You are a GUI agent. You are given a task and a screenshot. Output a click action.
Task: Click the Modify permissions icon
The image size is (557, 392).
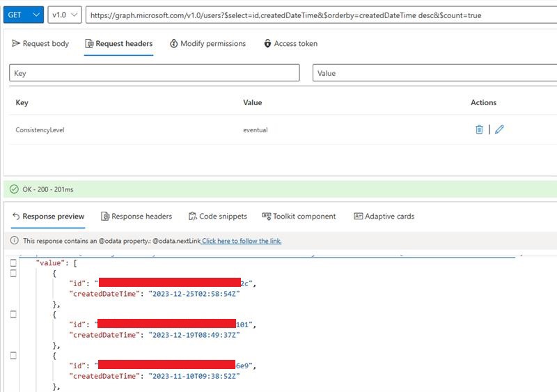click(x=173, y=43)
